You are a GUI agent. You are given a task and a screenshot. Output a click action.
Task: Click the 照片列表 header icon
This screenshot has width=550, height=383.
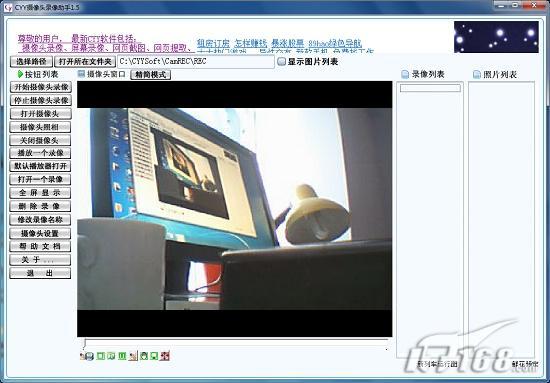477,74
